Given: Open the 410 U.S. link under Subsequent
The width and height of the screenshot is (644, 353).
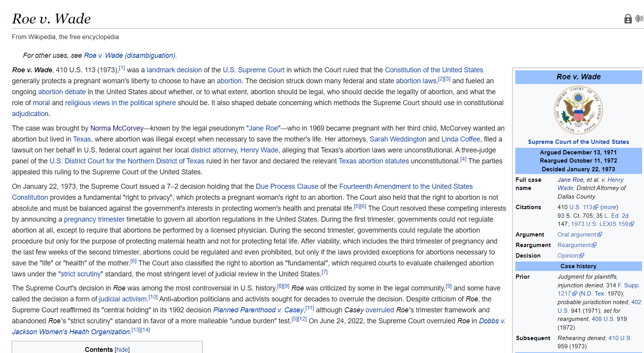Looking at the screenshot, I should point(620,338).
